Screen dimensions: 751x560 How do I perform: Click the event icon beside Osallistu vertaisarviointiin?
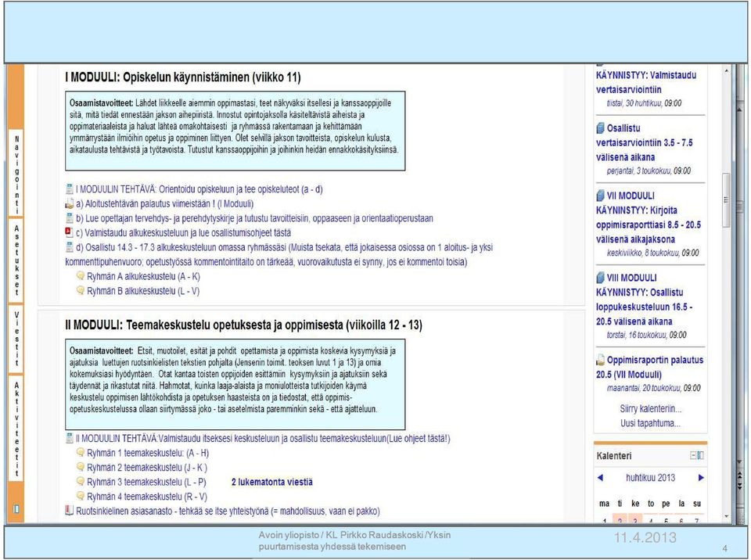tap(601, 128)
